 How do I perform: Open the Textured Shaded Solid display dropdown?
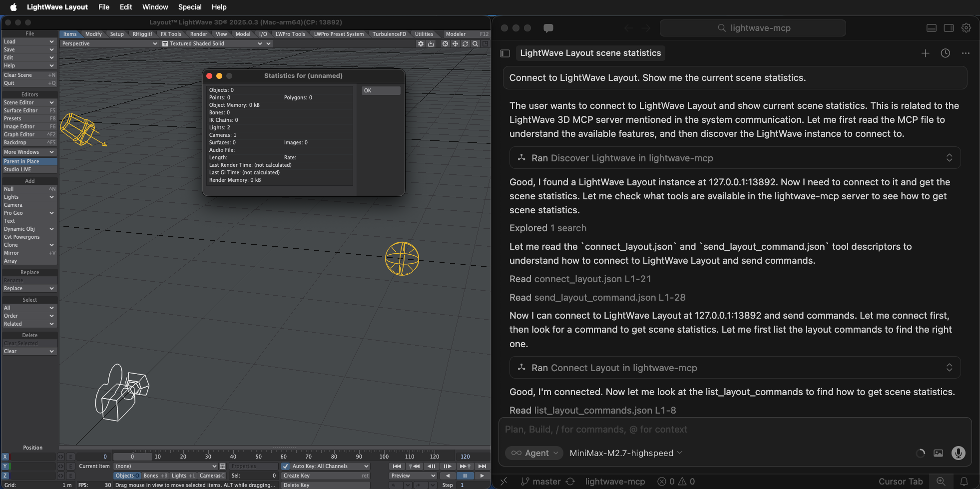tap(212, 43)
